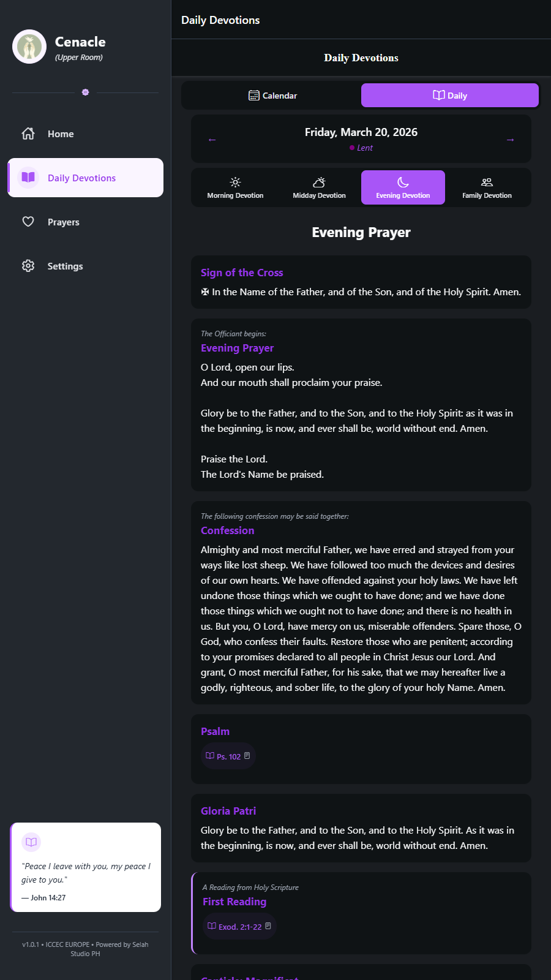Click the Prayers heart icon
Image resolution: width=551 pixels, height=980 pixels.
click(x=28, y=222)
